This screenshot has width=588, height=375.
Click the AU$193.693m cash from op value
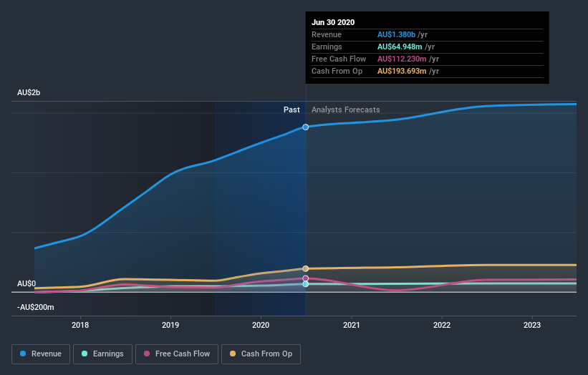(x=402, y=71)
